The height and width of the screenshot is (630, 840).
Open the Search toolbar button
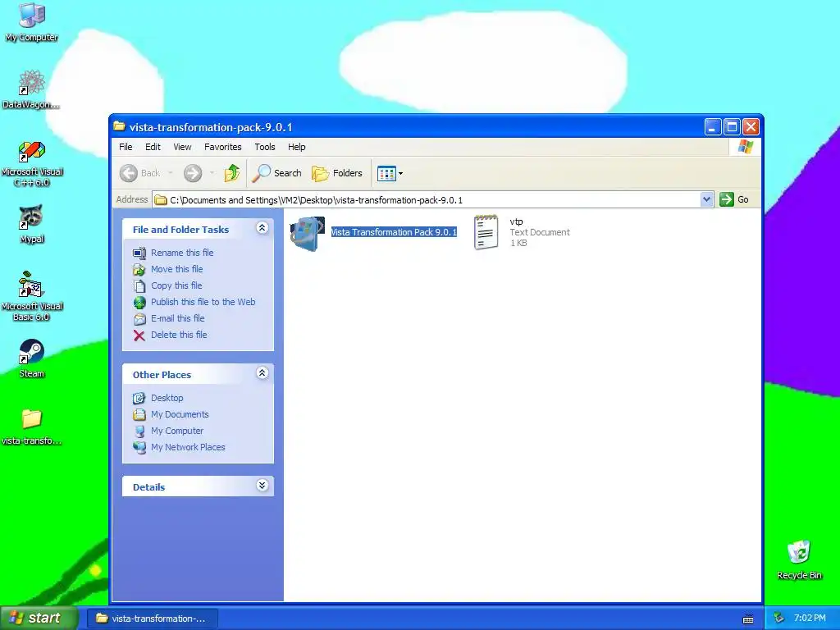point(277,173)
